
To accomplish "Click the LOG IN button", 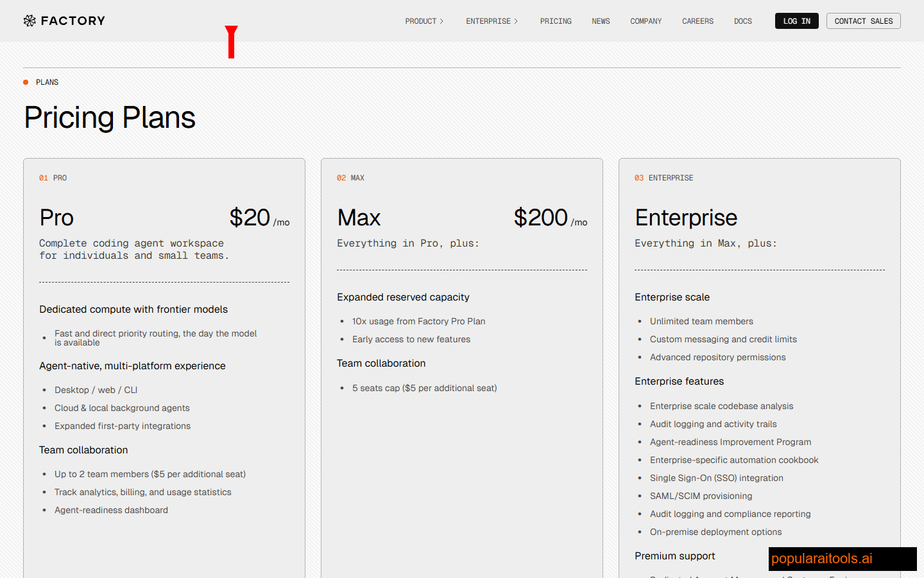I will [x=796, y=21].
